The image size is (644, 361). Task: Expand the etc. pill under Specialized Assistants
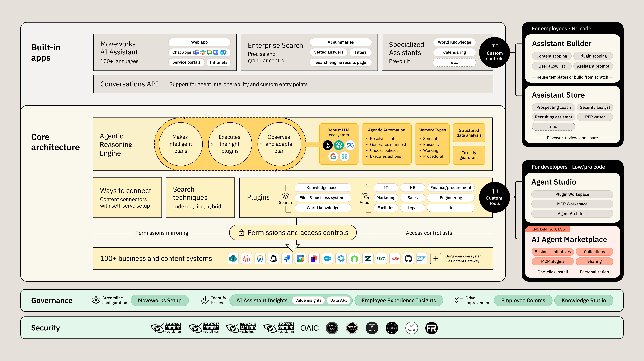point(454,62)
